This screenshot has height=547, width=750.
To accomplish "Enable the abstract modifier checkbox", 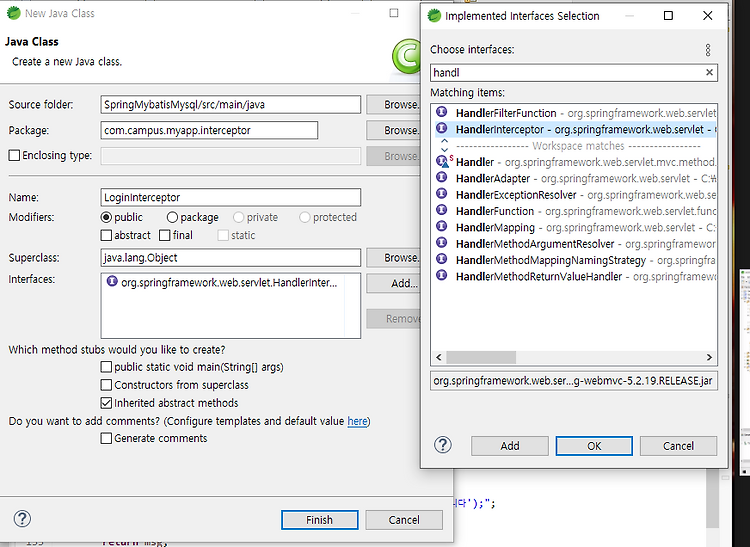I will coord(106,235).
